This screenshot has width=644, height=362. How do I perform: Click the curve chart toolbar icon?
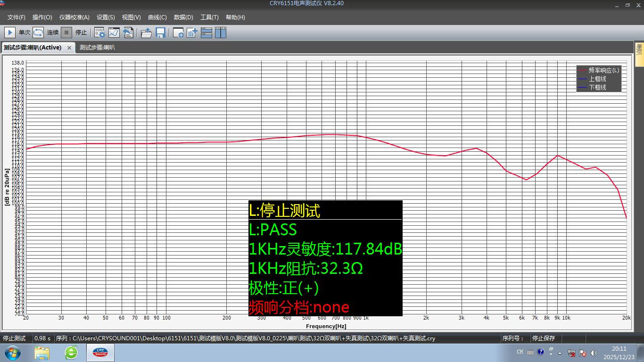click(x=114, y=33)
